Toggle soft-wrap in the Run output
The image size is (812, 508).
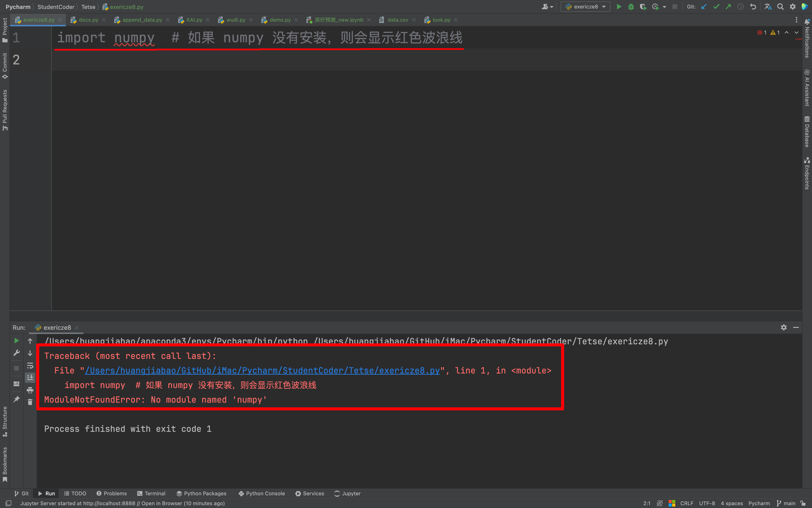[x=30, y=365]
